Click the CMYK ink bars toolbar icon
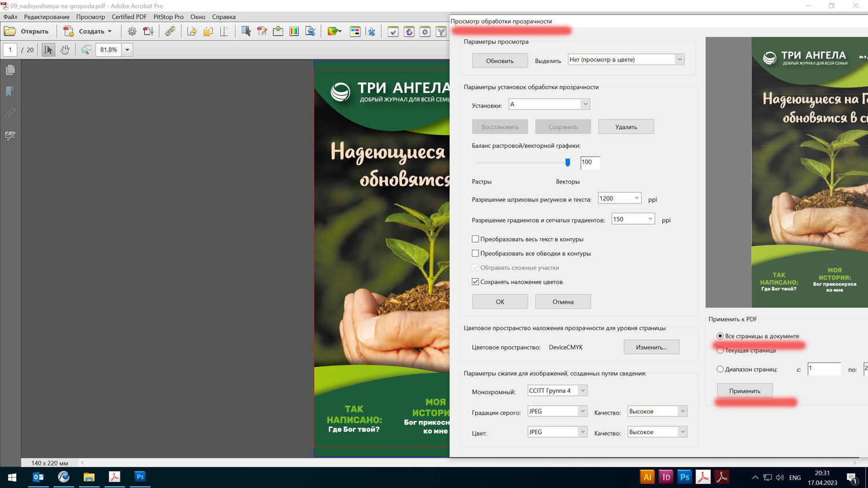Screen dimensions: 868x488 [x=355, y=31]
